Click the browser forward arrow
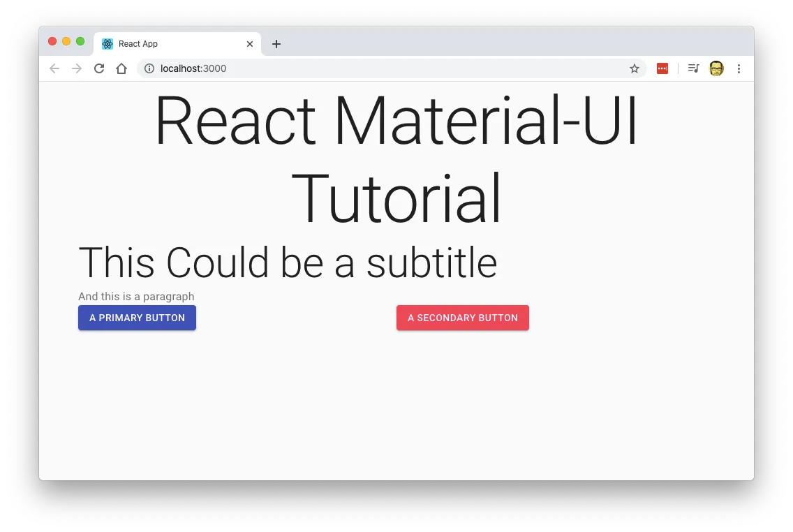The height and width of the screenshot is (532, 793). coord(77,68)
